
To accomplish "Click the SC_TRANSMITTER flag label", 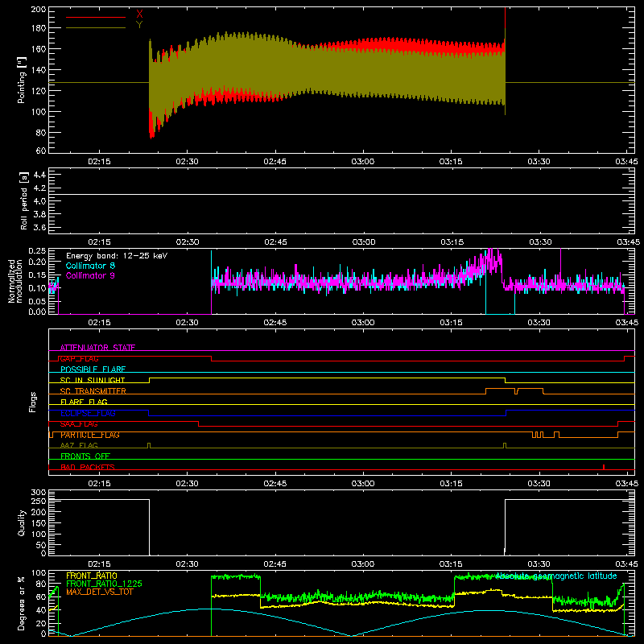I will tap(93, 391).
